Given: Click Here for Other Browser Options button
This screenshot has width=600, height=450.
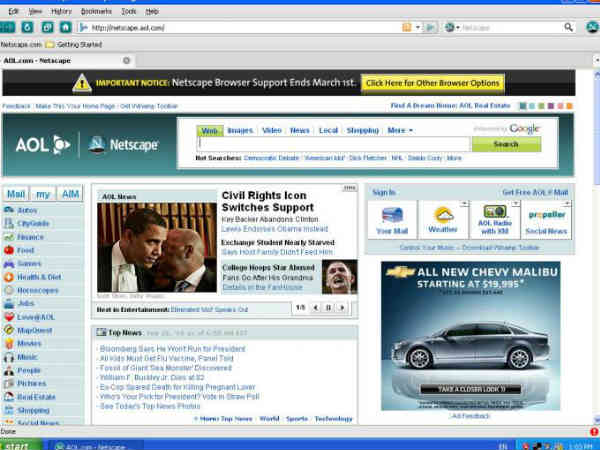Looking at the screenshot, I should pos(432,83).
